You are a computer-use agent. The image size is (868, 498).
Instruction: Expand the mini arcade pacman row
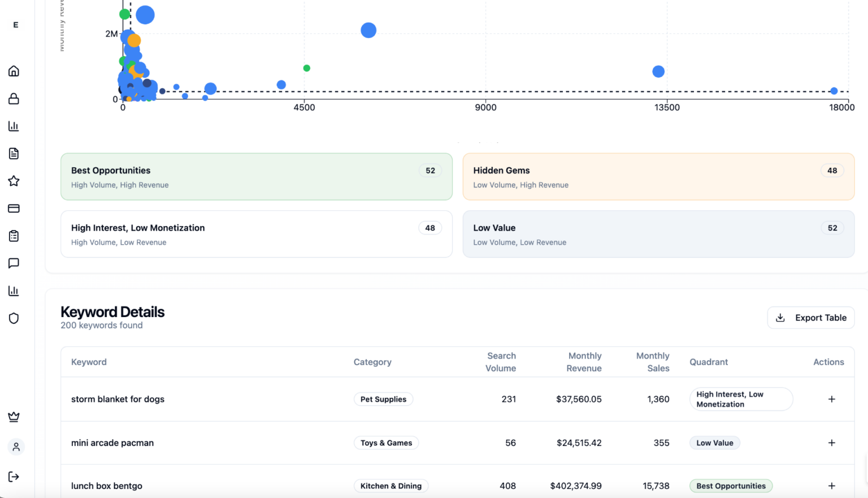click(831, 443)
